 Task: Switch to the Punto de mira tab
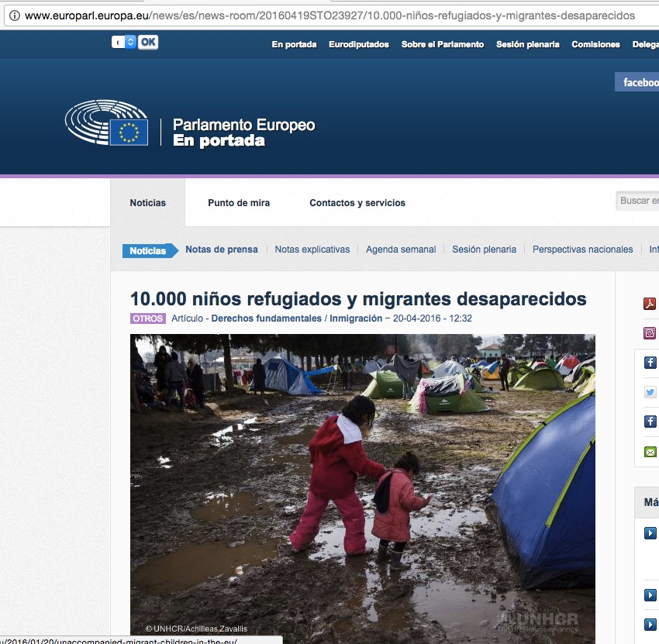point(239,203)
